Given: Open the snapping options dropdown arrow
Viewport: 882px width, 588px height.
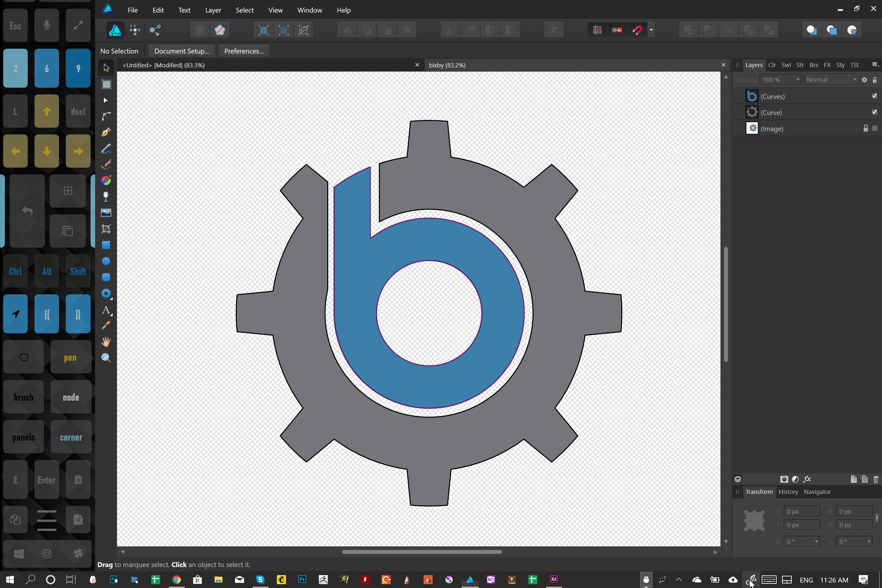Looking at the screenshot, I should click(x=652, y=30).
